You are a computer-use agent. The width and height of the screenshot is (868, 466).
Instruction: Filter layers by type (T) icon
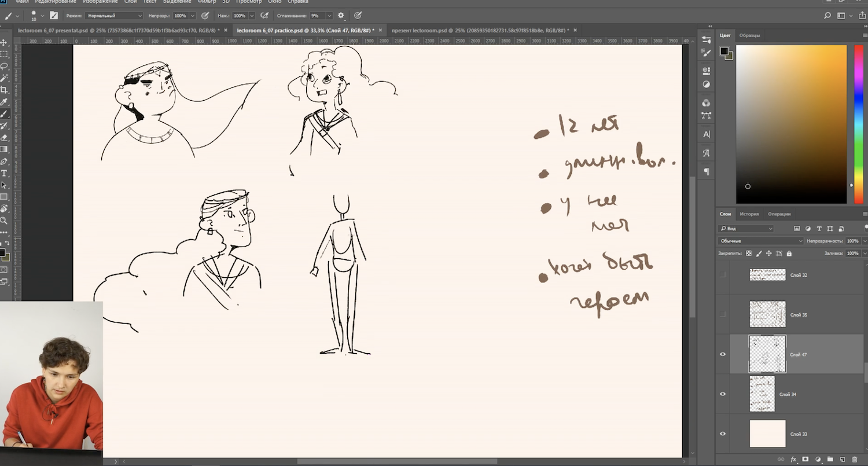(x=819, y=229)
